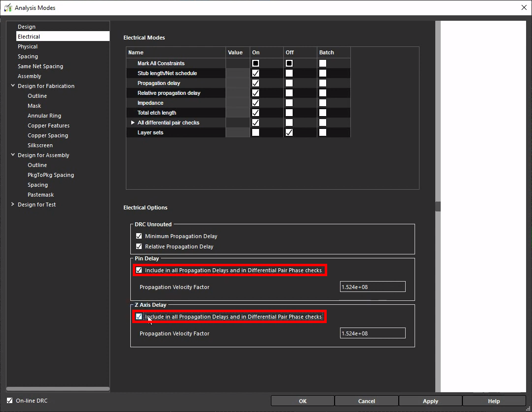The height and width of the screenshot is (412, 532).
Task: Collapse Design for Fabrication tree node
Action: 13,86
